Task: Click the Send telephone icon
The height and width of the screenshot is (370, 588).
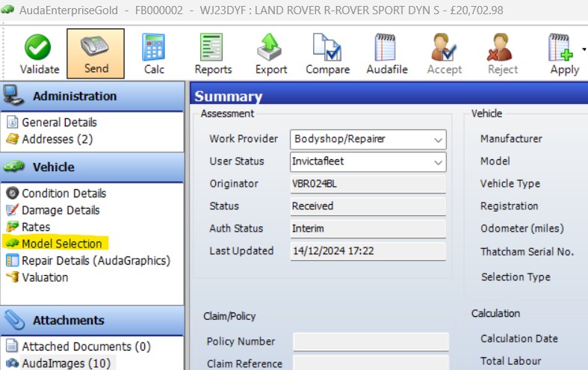Action: pos(94,47)
